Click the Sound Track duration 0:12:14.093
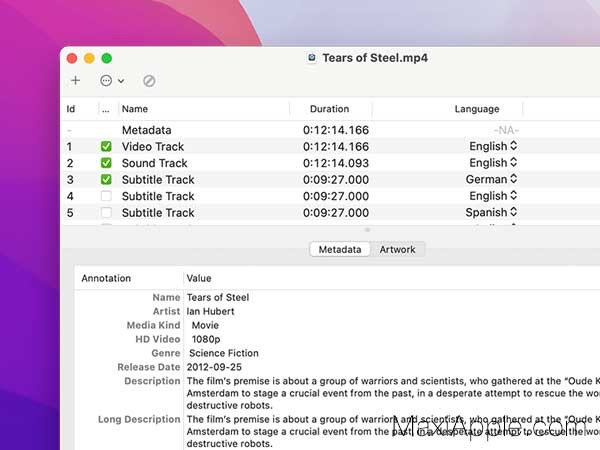Screen dimensions: 600x450 pyautogui.click(x=336, y=163)
